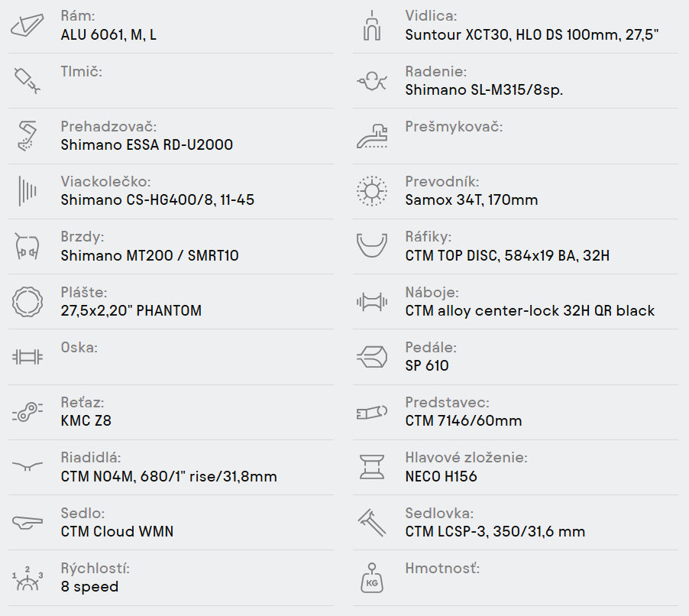Click the 'Prešmykovač:' label

(x=454, y=127)
